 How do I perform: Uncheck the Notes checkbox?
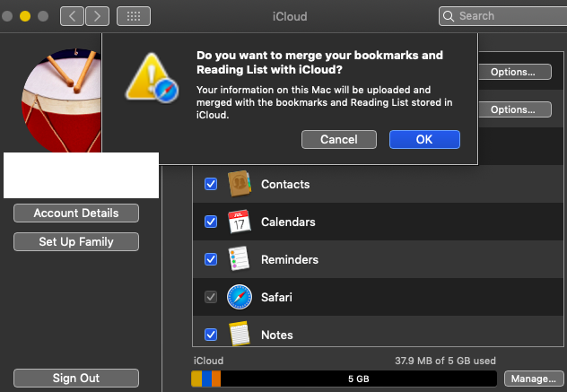(x=211, y=335)
